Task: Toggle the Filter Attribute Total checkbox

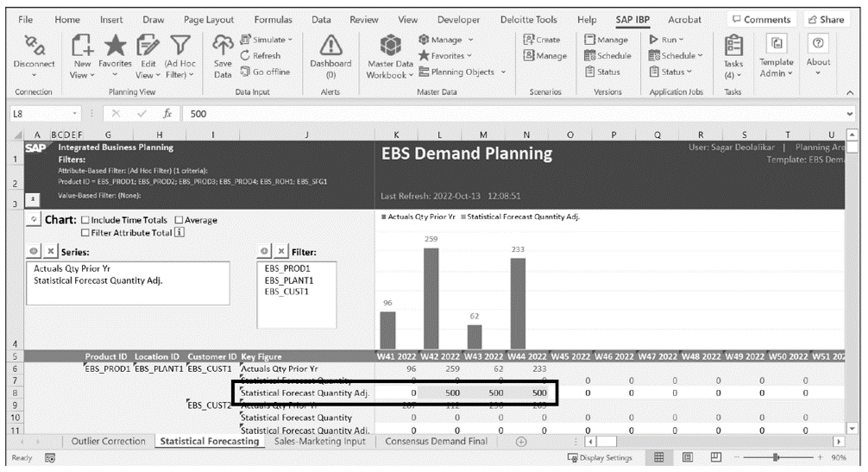Action: tap(85, 232)
